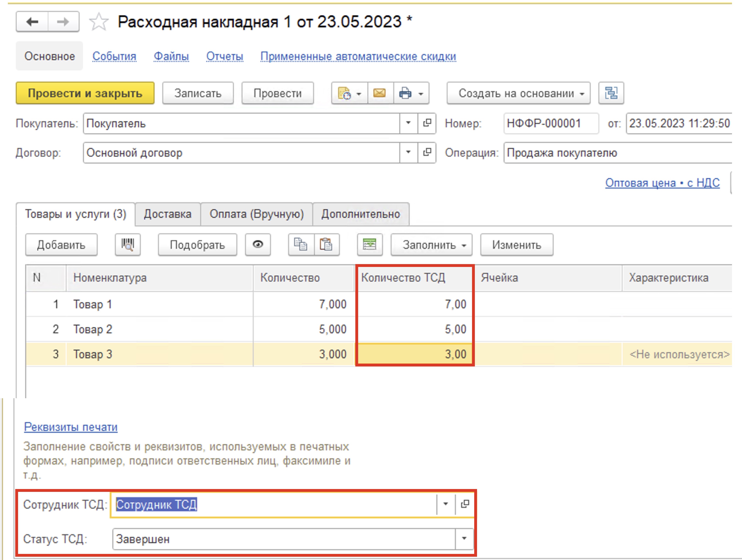The image size is (742, 560).
Task: Open the Файлы link
Action: [x=171, y=56]
